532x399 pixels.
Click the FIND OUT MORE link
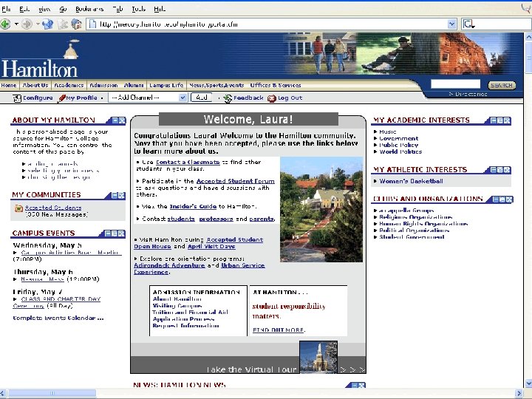279,330
